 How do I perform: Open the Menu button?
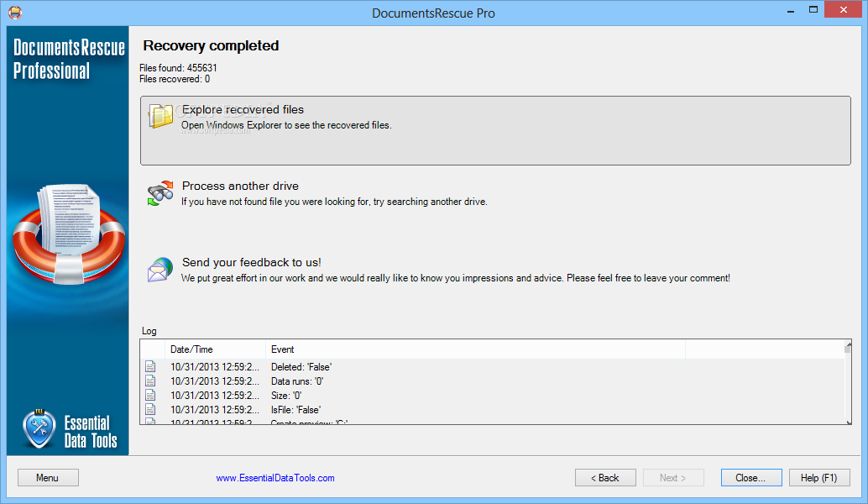pos(48,477)
